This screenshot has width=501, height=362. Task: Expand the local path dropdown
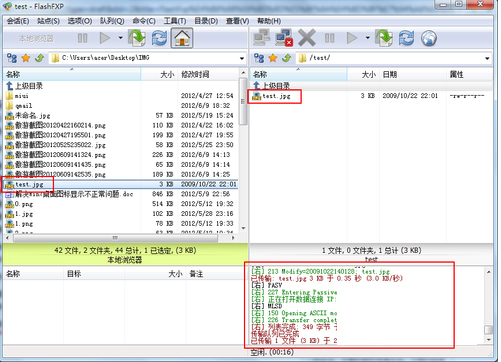tap(242, 58)
